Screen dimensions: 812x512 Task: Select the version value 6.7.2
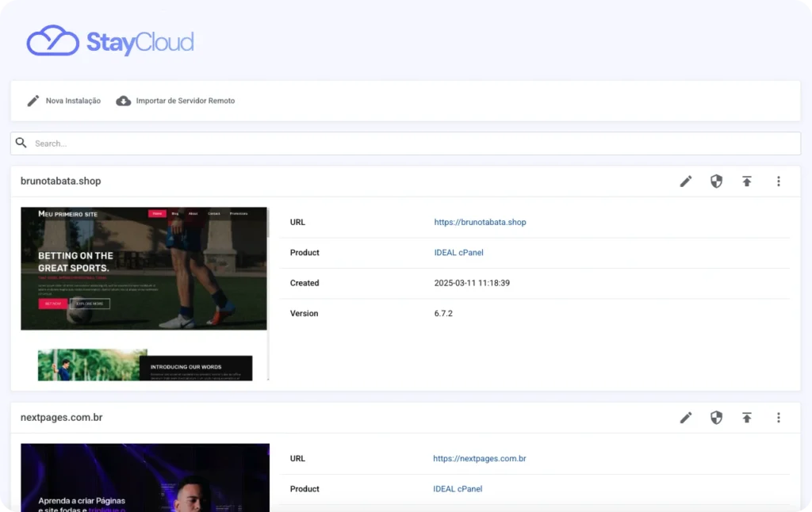tap(443, 313)
